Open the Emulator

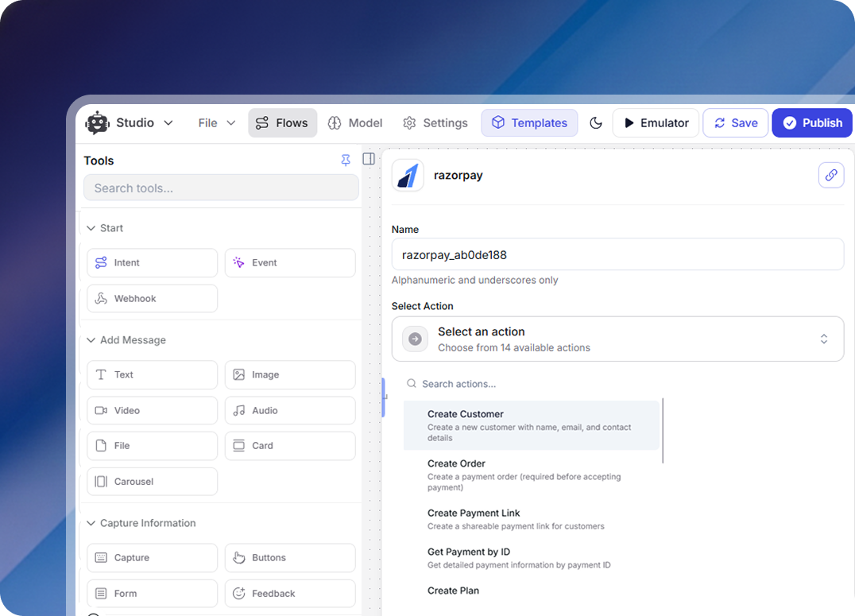[x=656, y=122]
